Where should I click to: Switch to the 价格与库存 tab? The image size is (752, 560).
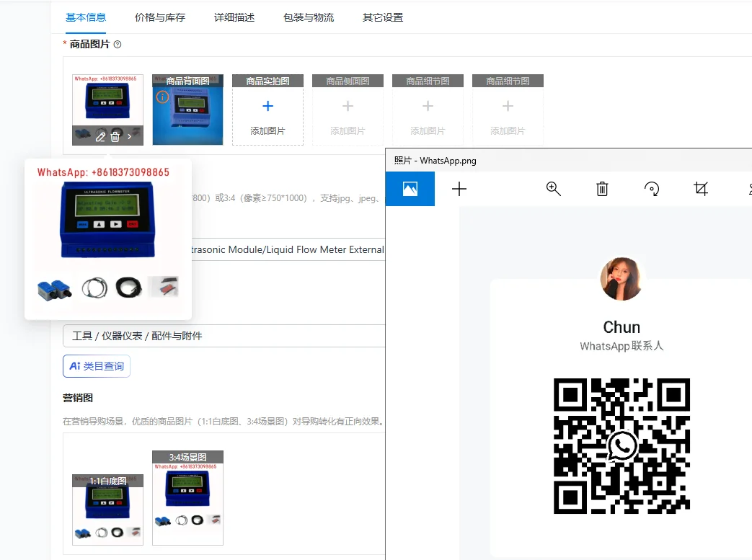160,18
